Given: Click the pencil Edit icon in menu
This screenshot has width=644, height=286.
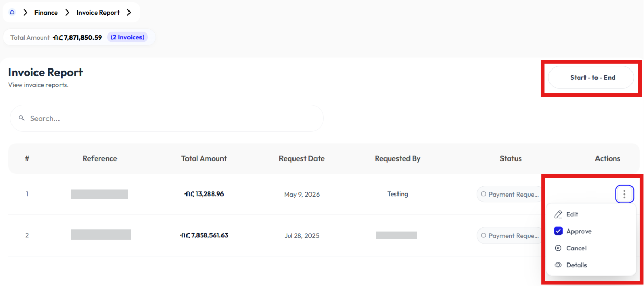Looking at the screenshot, I should tap(558, 214).
